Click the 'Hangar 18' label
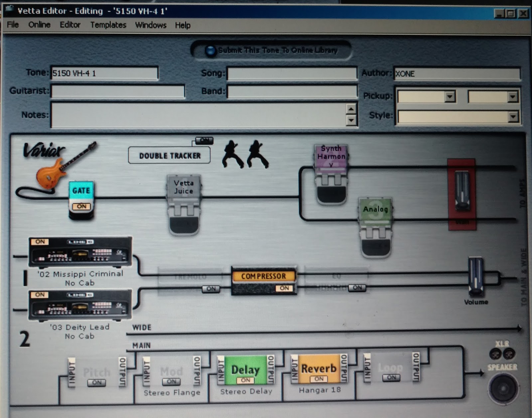532x418 pixels. (320, 390)
